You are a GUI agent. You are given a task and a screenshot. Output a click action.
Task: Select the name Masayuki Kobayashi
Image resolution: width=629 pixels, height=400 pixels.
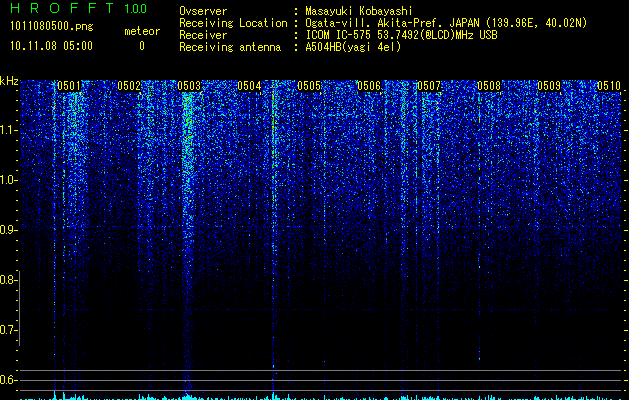coord(359,11)
